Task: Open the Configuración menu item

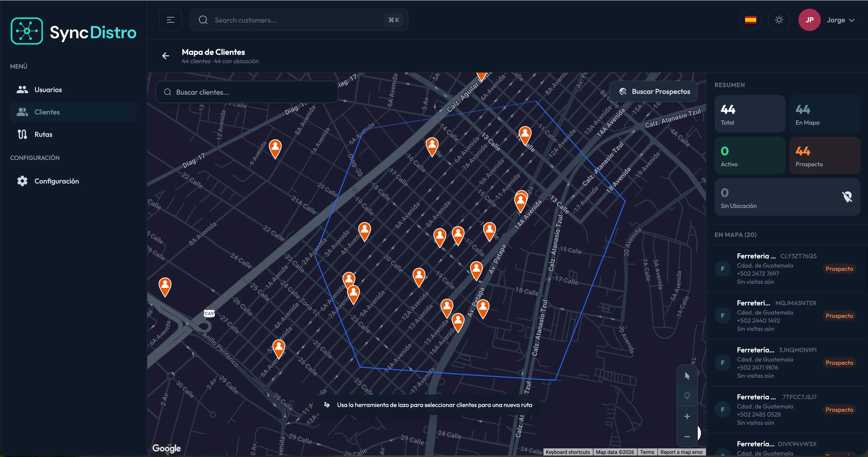Action: (73, 181)
